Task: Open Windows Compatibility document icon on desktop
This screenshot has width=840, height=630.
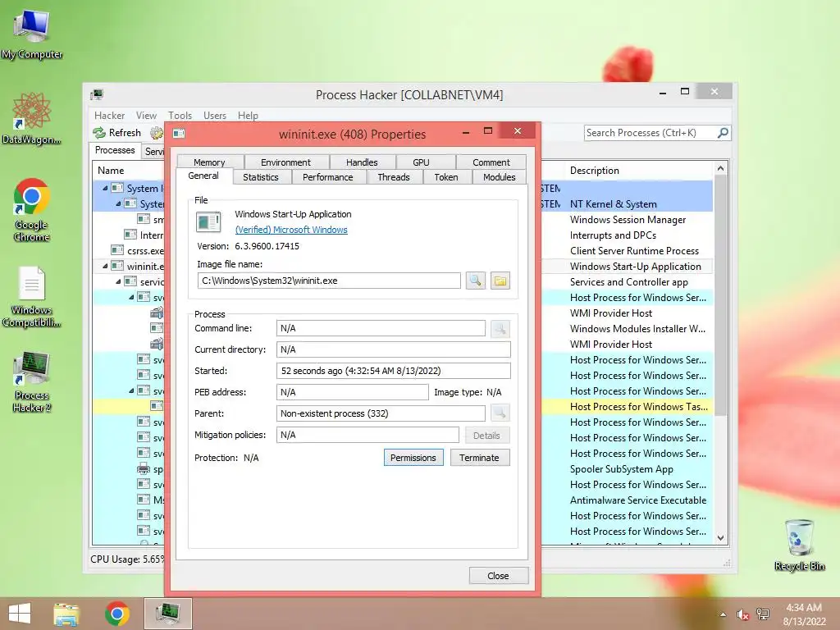Action: 32,296
